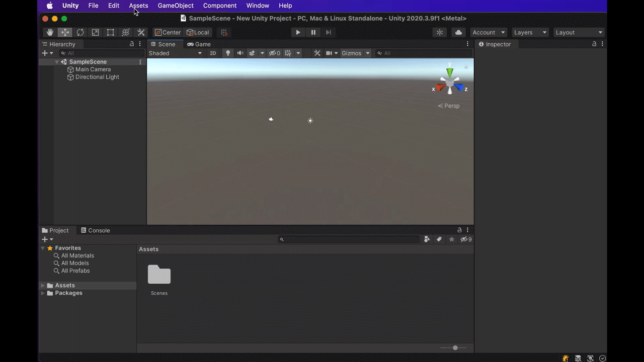Screen dimensions: 644x362
Task: Select the Move tool
Action: [65, 32]
